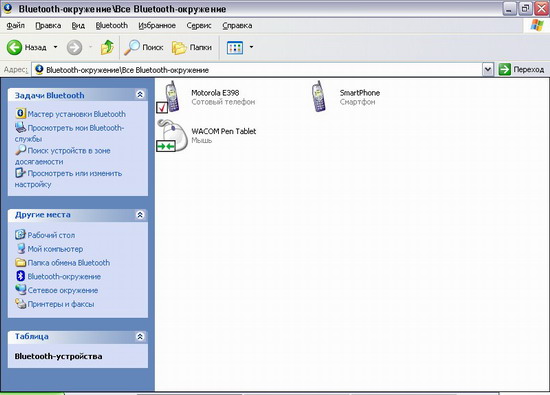Open Мастер установки Bluetooth link
The image size is (550, 395).
[x=76, y=114]
